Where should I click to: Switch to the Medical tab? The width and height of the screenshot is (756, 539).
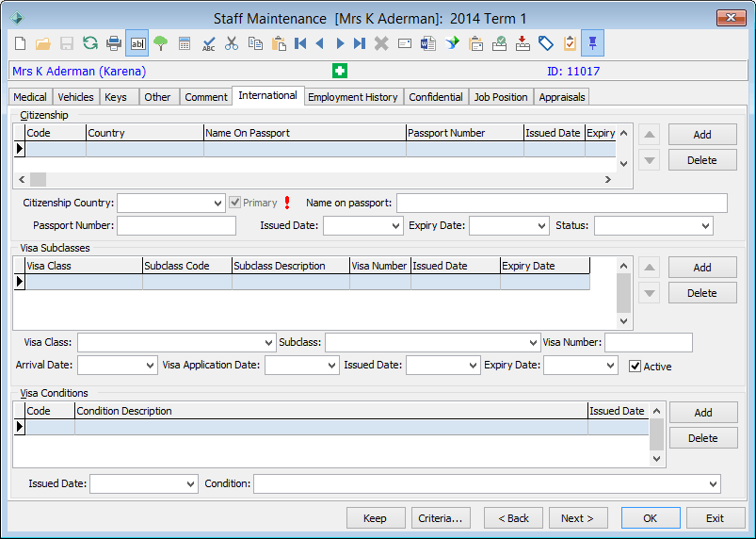coord(30,97)
